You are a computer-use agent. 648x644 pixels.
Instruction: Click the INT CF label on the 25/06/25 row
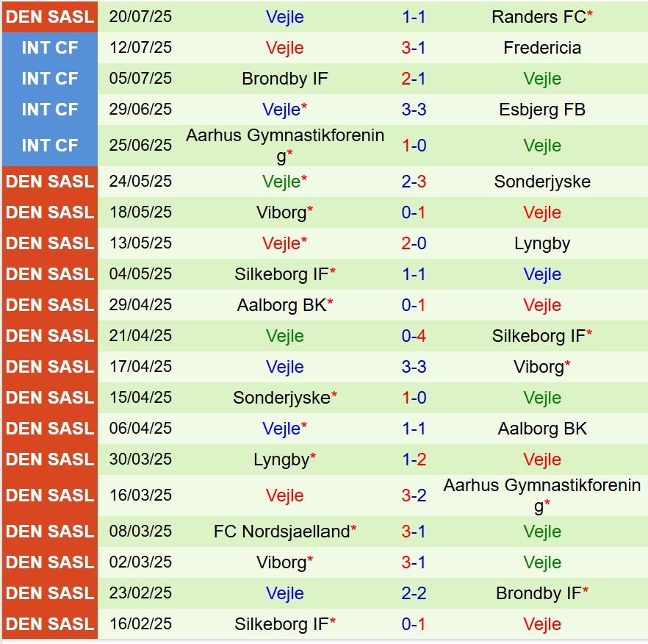[x=49, y=146]
